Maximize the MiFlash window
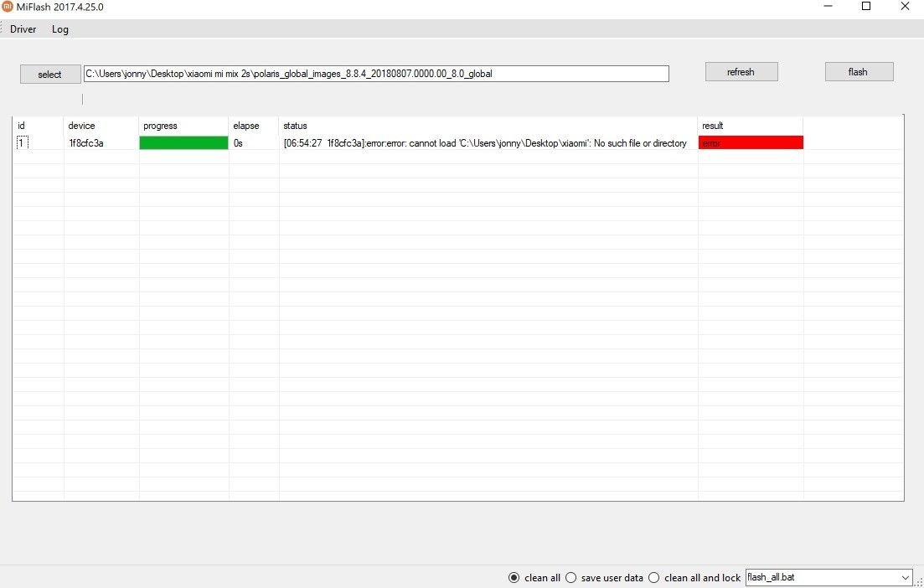The image size is (924, 588). [x=866, y=7]
